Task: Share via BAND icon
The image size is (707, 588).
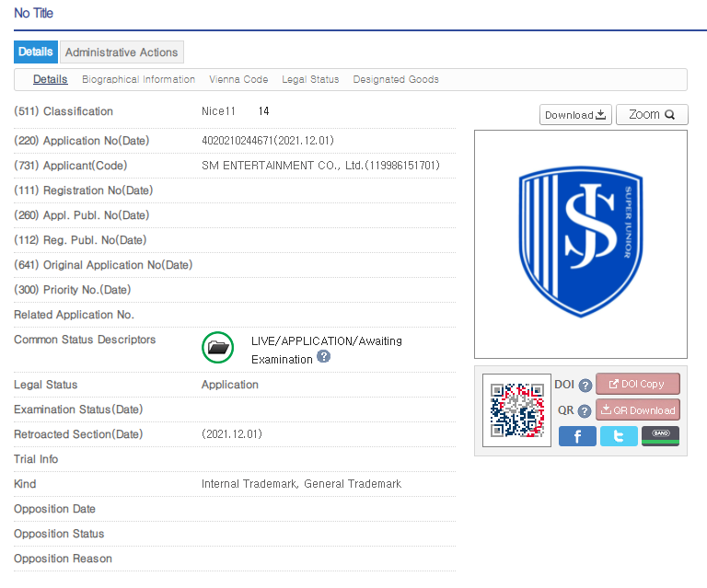Action: click(x=660, y=435)
